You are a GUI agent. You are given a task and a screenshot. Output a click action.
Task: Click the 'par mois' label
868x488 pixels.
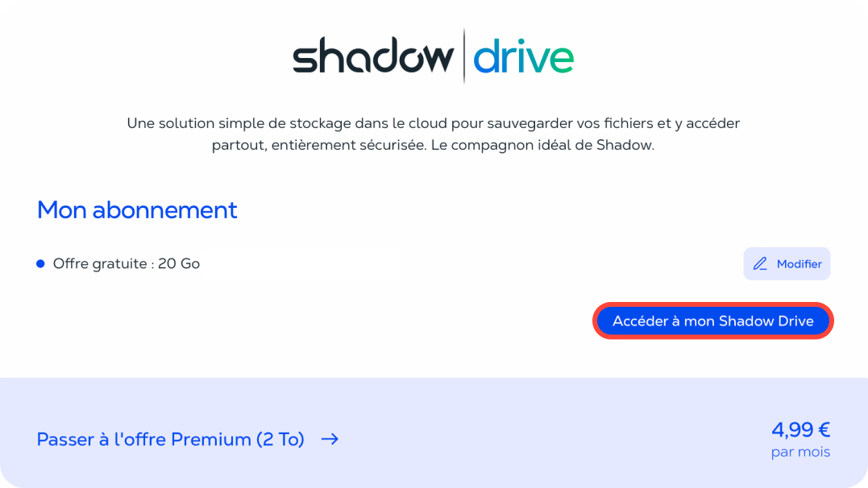800,452
